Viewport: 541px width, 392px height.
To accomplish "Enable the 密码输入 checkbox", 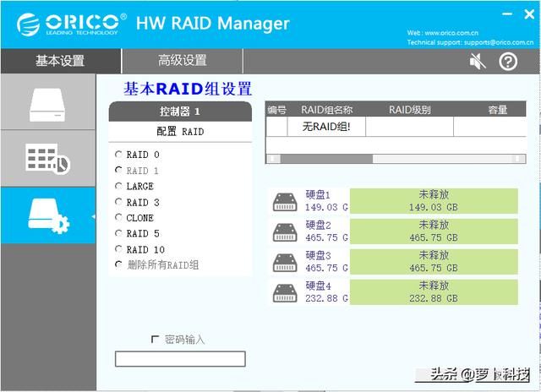I will [x=155, y=340].
